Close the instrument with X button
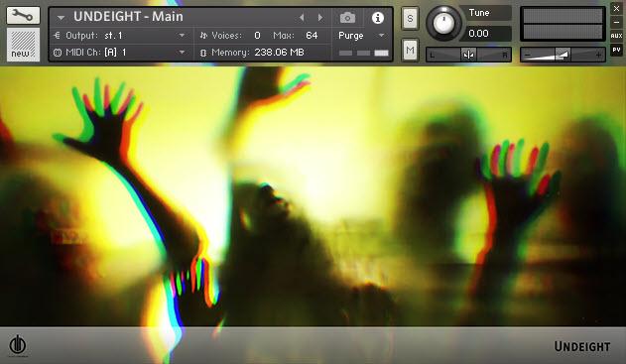 pyautogui.click(x=616, y=8)
